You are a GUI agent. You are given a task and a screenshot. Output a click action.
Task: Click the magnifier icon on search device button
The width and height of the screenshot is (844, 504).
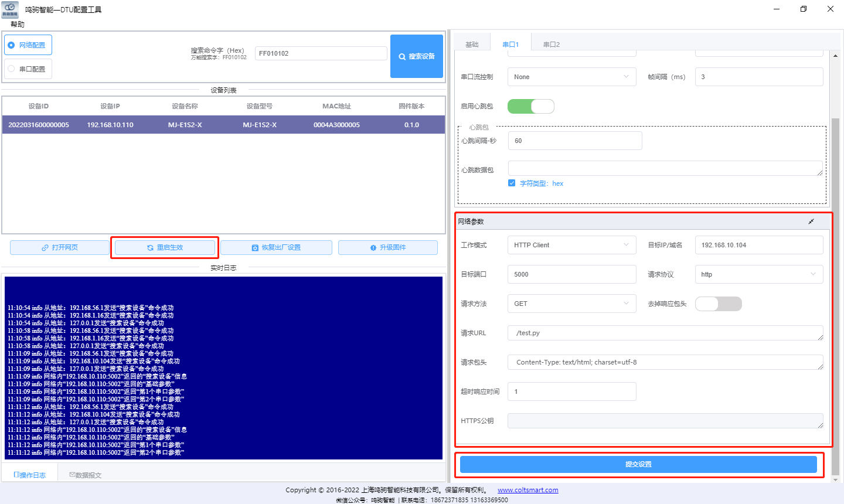tap(402, 57)
